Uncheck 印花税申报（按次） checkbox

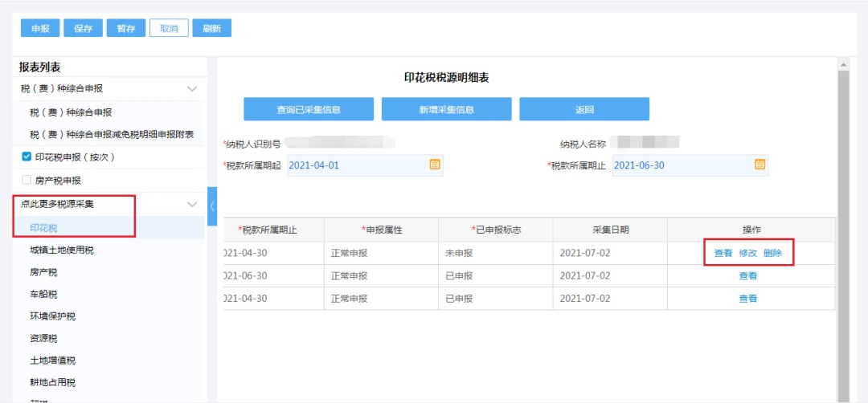click(27, 157)
